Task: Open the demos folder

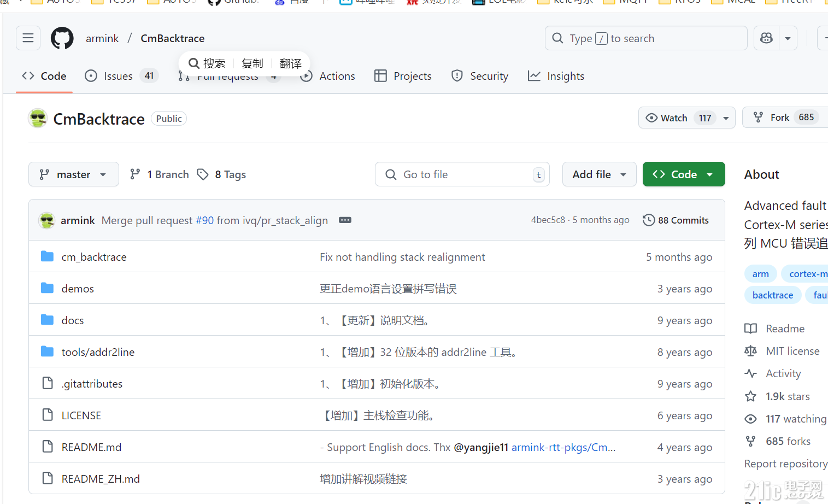Action: click(x=78, y=289)
